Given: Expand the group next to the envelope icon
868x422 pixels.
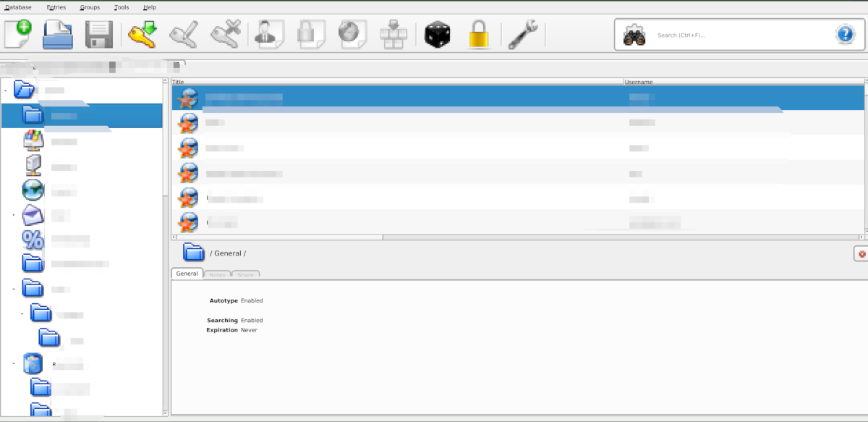Looking at the screenshot, I should 13,215.
